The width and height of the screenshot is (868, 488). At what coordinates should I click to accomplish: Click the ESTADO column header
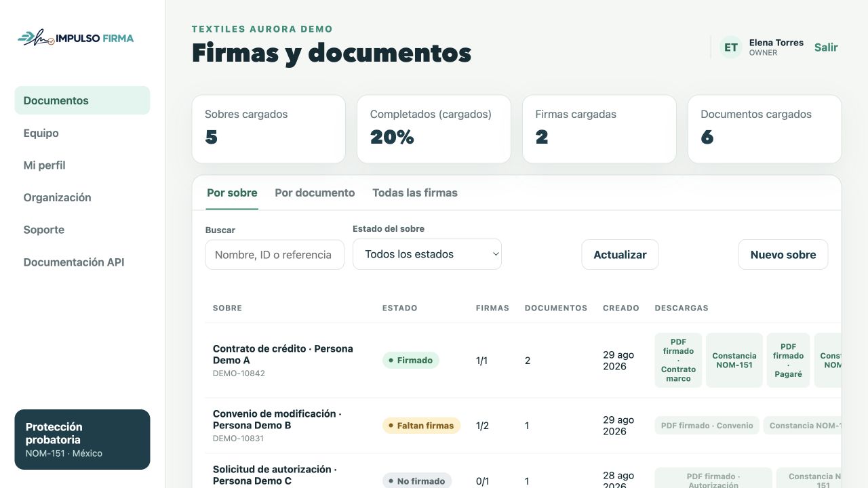[400, 308]
